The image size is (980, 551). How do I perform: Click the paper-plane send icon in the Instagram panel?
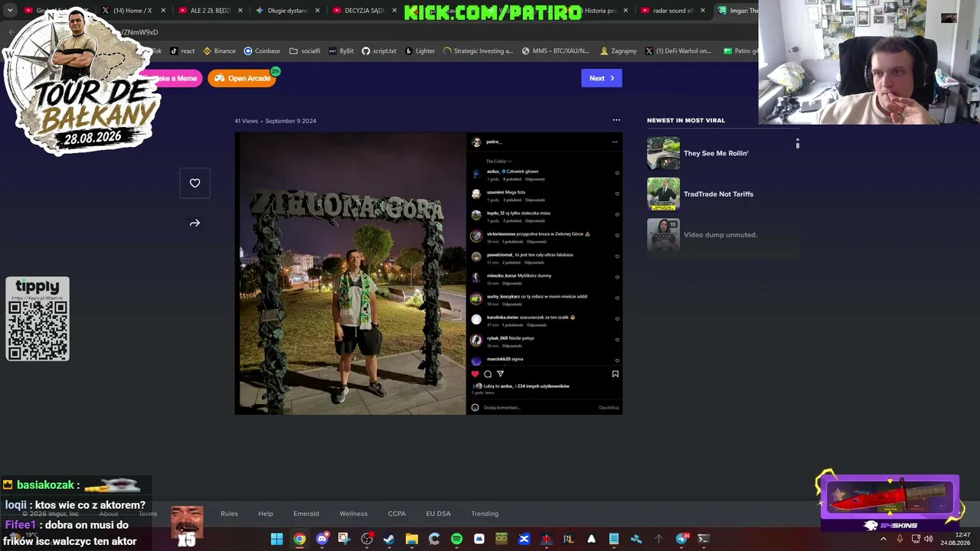point(501,374)
